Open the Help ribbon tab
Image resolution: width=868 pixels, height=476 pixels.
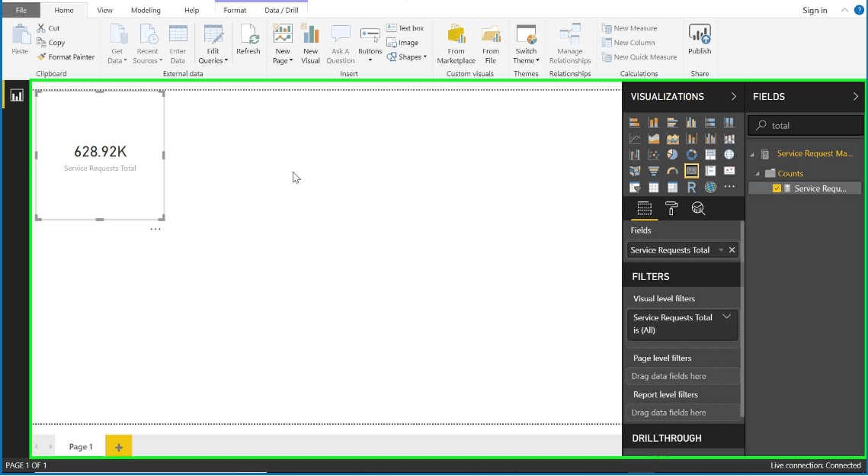point(191,10)
